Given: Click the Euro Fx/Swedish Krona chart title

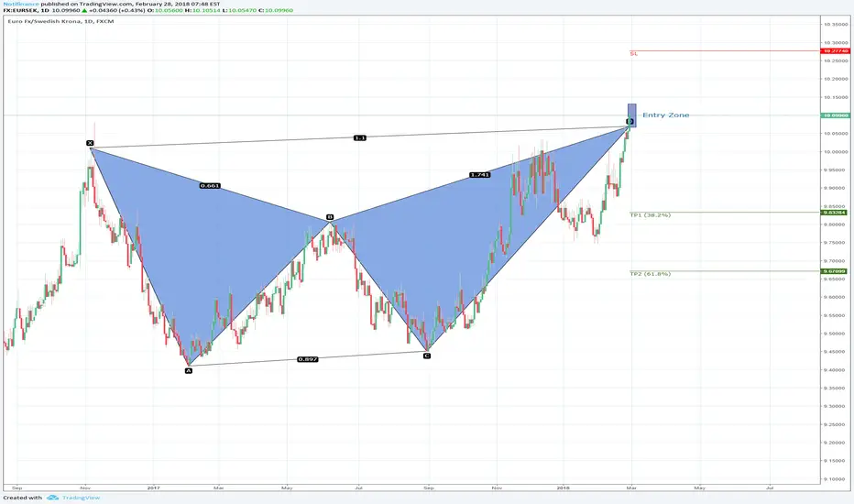Looking at the screenshot, I should pyautogui.click(x=60, y=21).
